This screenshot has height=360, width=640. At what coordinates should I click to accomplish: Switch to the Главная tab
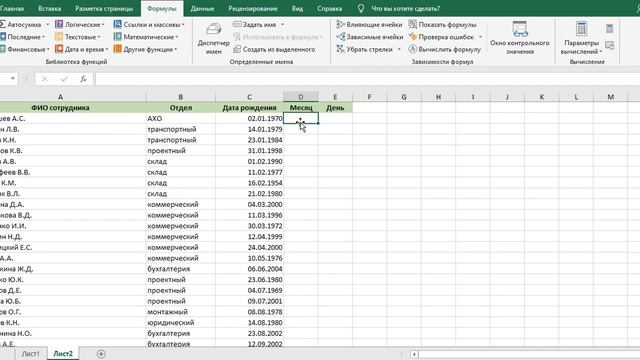12,8
